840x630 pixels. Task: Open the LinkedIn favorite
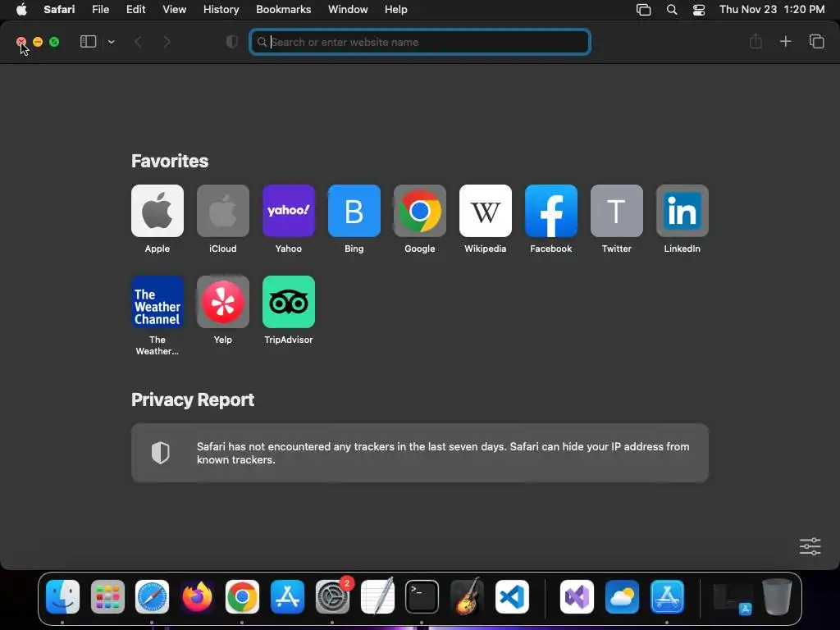pos(682,211)
